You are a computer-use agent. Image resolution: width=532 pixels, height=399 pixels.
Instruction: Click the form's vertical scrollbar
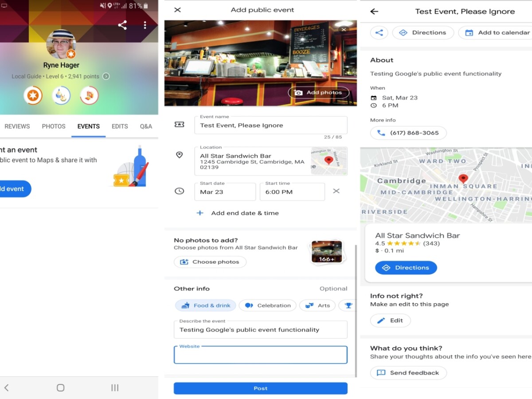tap(356, 310)
